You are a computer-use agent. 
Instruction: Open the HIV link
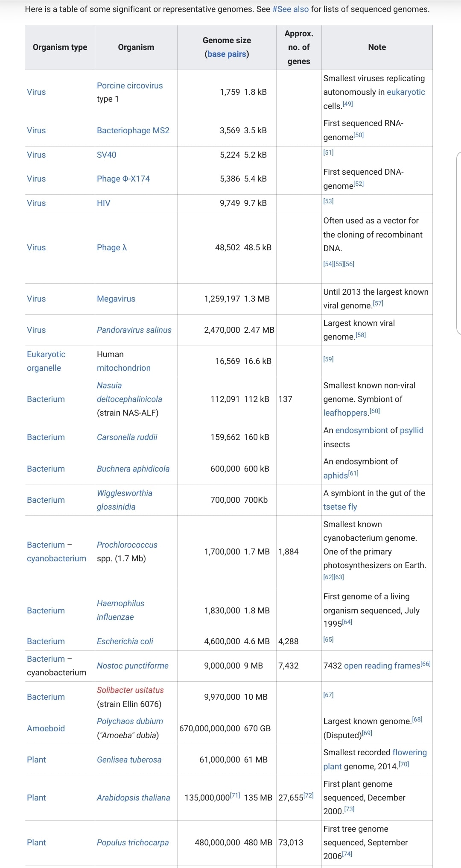[x=104, y=203]
